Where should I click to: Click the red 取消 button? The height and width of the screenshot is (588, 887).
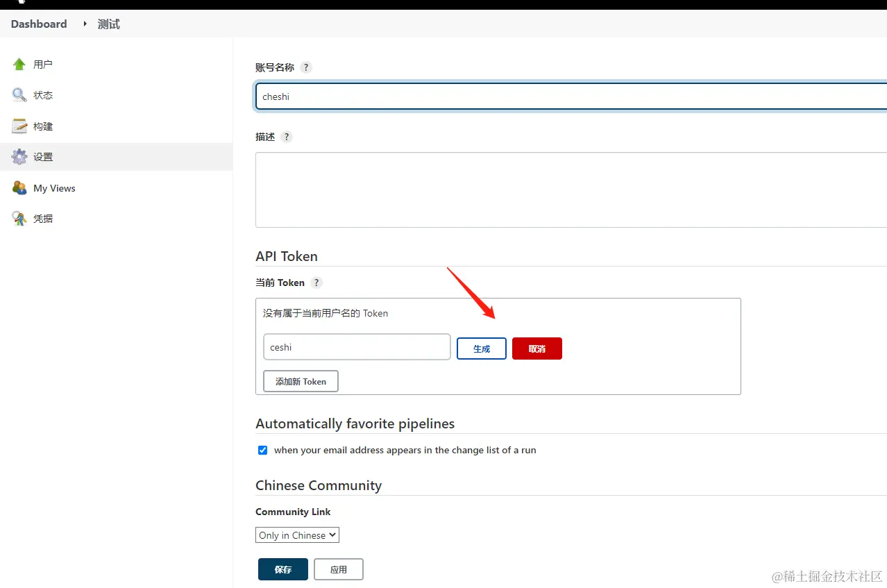(537, 348)
